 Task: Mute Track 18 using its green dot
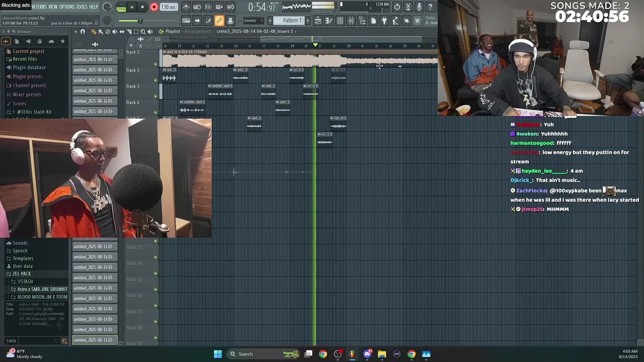pos(155,337)
